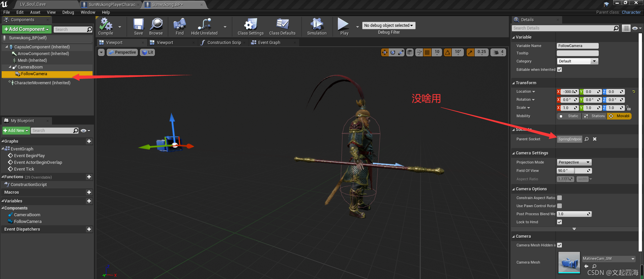Open ConstructionScript function entry
644x279 pixels.
tap(29, 185)
